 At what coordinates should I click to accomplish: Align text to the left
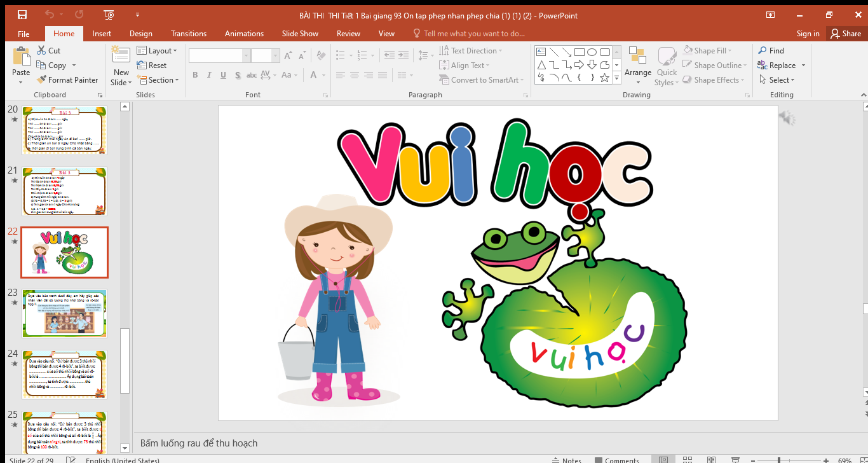(x=341, y=75)
